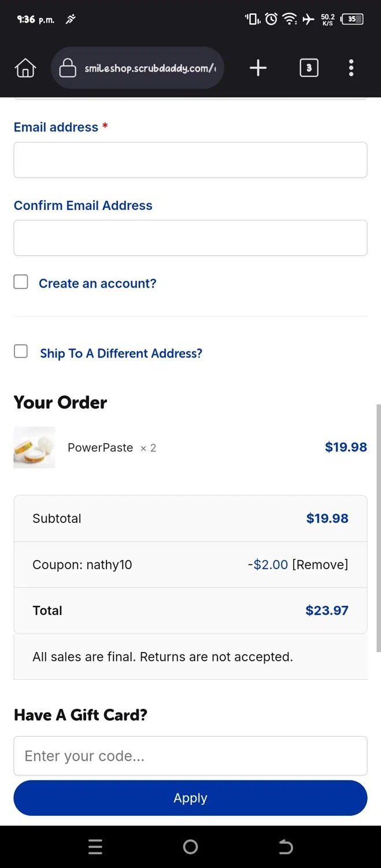Click the page scrollbar on the right
This screenshot has width=381, height=868.
(x=378, y=528)
